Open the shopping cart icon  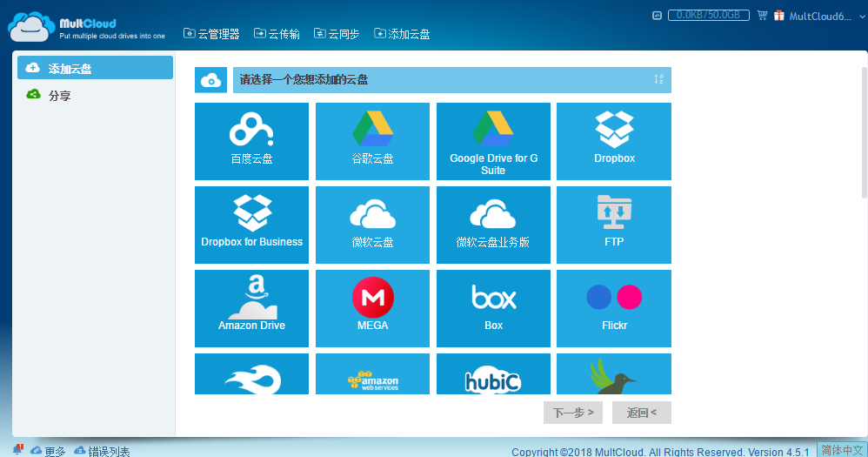tap(762, 16)
